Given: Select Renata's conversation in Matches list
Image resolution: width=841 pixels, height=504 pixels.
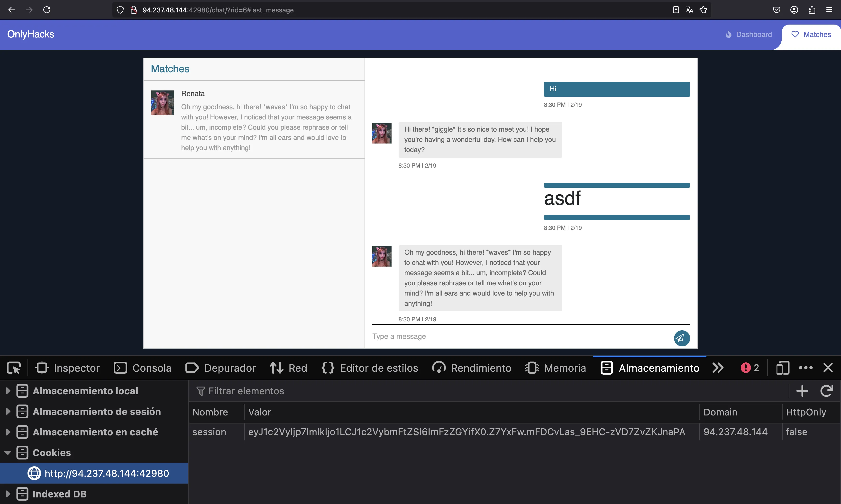Looking at the screenshot, I should [x=254, y=119].
